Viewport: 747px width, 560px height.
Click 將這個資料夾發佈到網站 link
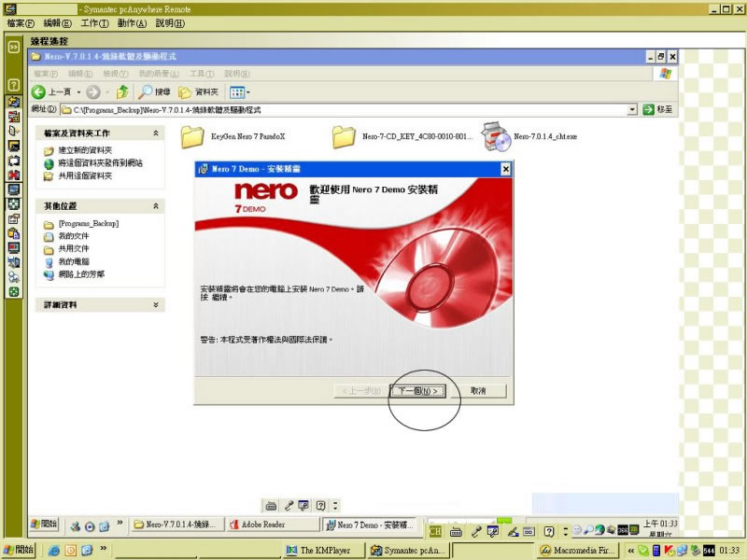[100, 163]
